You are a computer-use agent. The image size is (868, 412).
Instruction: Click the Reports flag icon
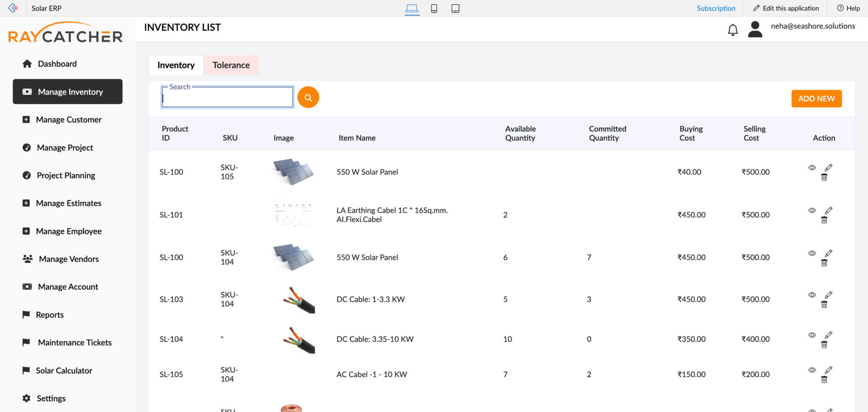pos(26,314)
